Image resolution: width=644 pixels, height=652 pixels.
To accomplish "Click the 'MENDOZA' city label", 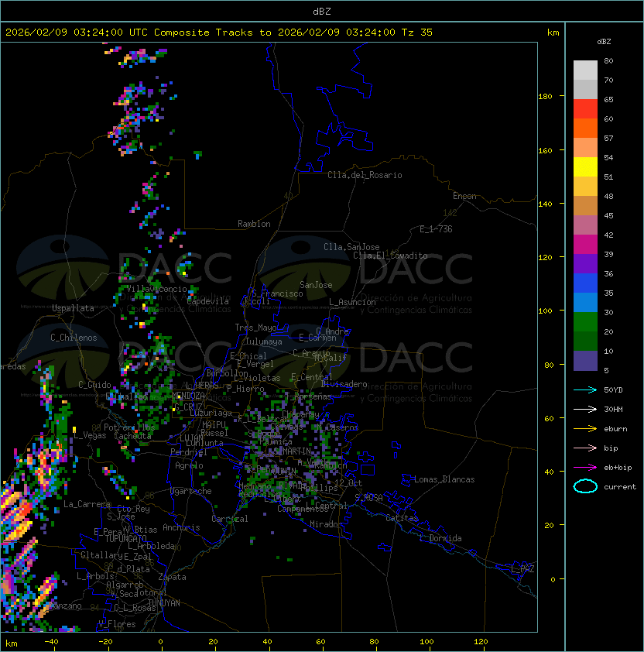I will click(x=188, y=396).
